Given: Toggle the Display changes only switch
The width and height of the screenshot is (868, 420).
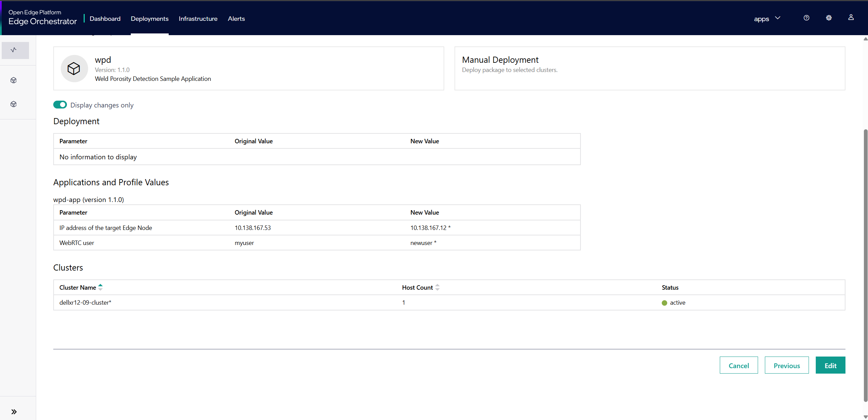Looking at the screenshot, I should click(x=60, y=105).
